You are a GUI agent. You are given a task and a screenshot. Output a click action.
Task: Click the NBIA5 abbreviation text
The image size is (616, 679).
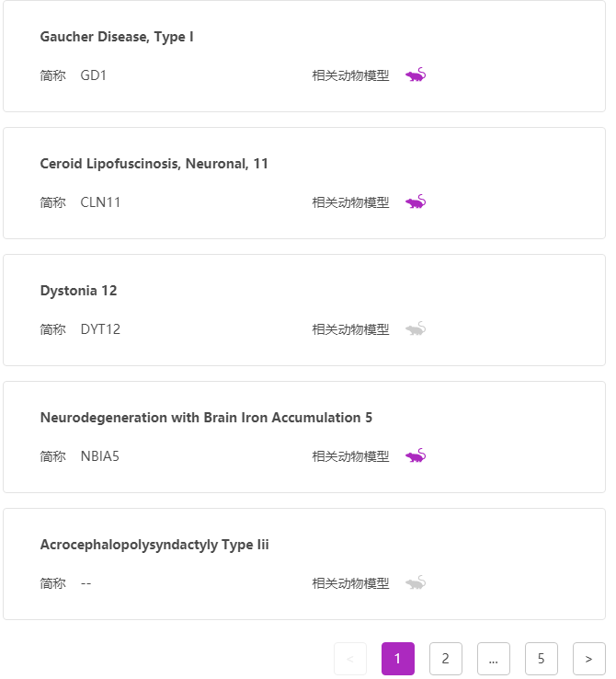coord(99,456)
